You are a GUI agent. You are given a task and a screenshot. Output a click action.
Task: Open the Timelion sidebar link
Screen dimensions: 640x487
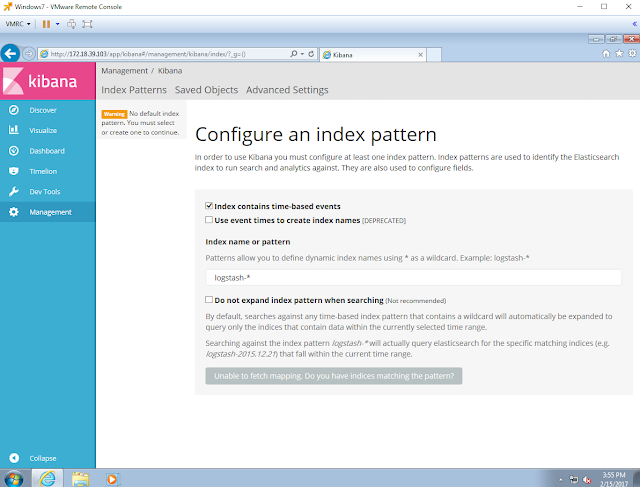tap(43, 171)
